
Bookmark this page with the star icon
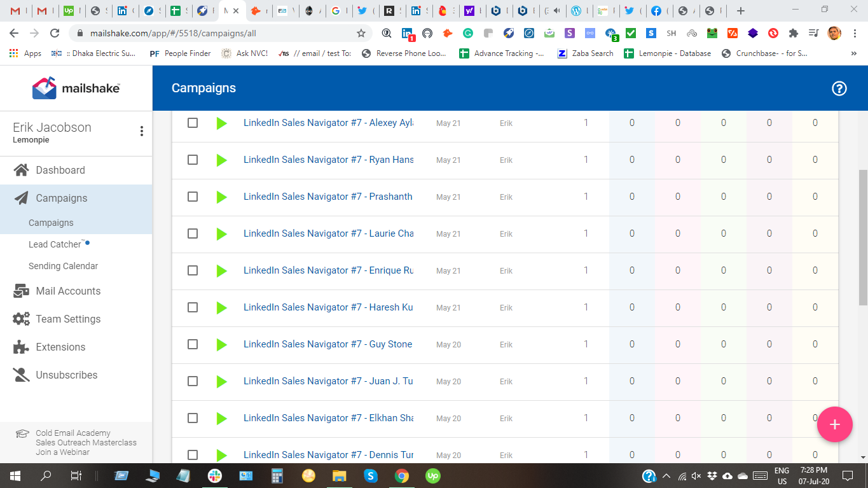click(x=361, y=34)
